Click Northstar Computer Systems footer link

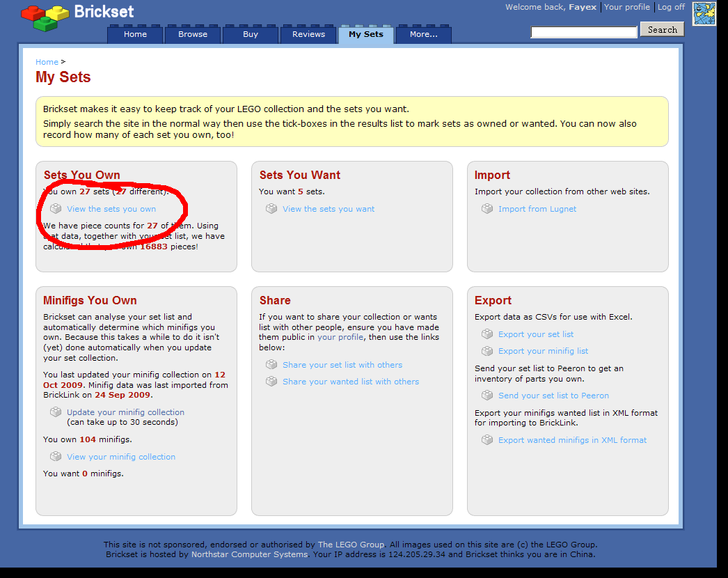tap(249, 554)
